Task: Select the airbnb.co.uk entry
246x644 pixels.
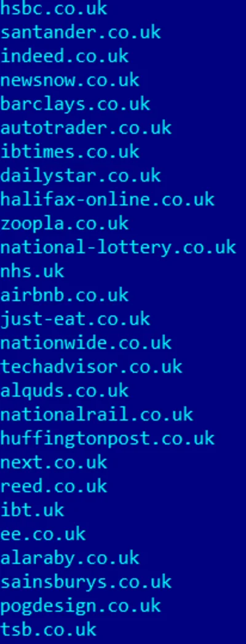Action: (65, 295)
